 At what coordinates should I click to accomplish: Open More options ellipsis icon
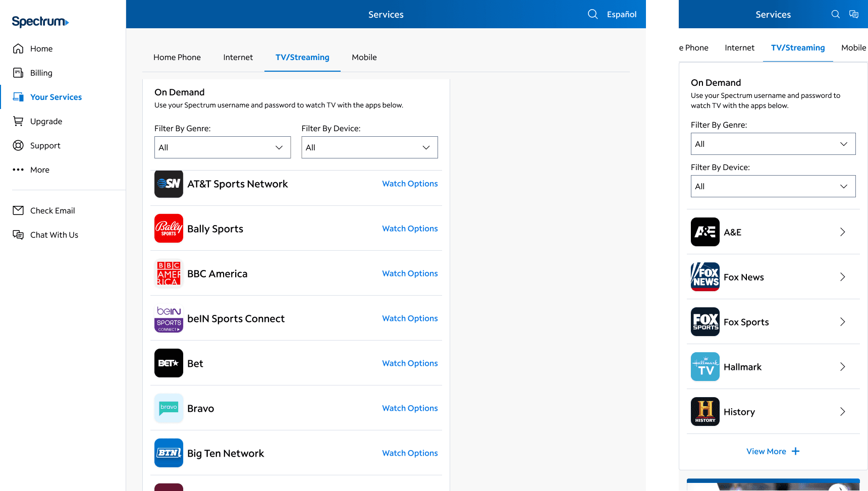[18, 170]
